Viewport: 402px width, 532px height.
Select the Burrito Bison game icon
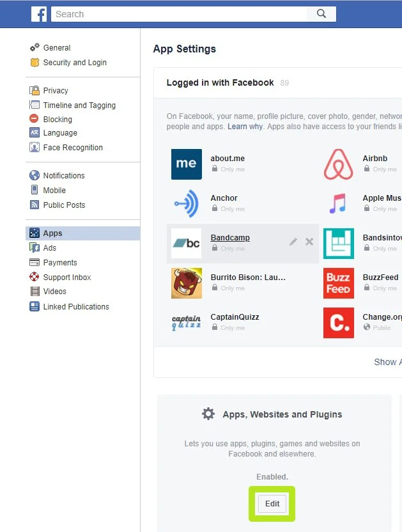click(x=187, y=283)
